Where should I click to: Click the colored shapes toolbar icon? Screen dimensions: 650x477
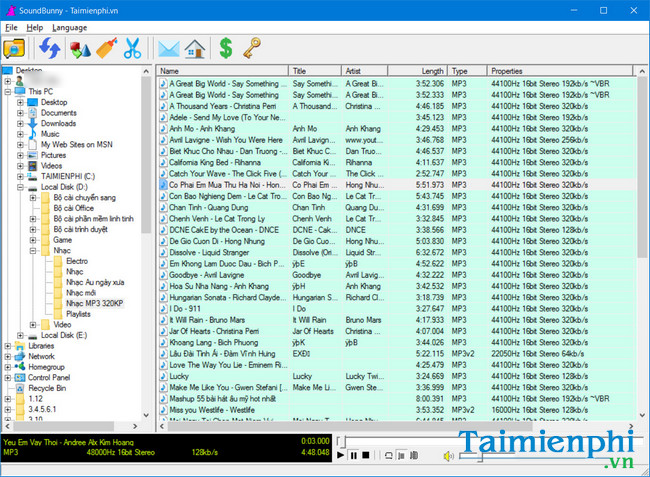click(80, 49)
